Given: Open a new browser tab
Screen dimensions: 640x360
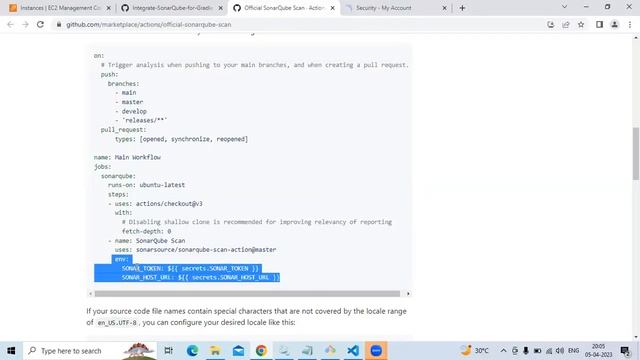Looking at the screenshot, I should [x=462, y=8].
